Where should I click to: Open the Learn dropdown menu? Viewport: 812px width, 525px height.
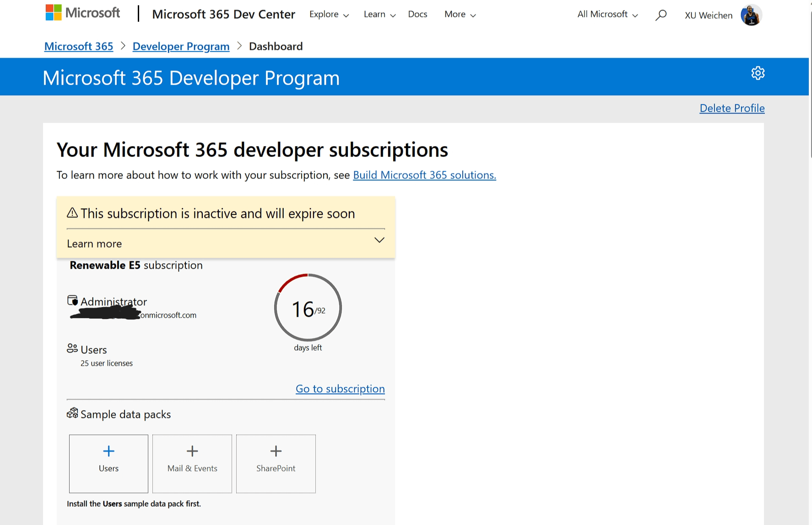(x=379, y=14)
